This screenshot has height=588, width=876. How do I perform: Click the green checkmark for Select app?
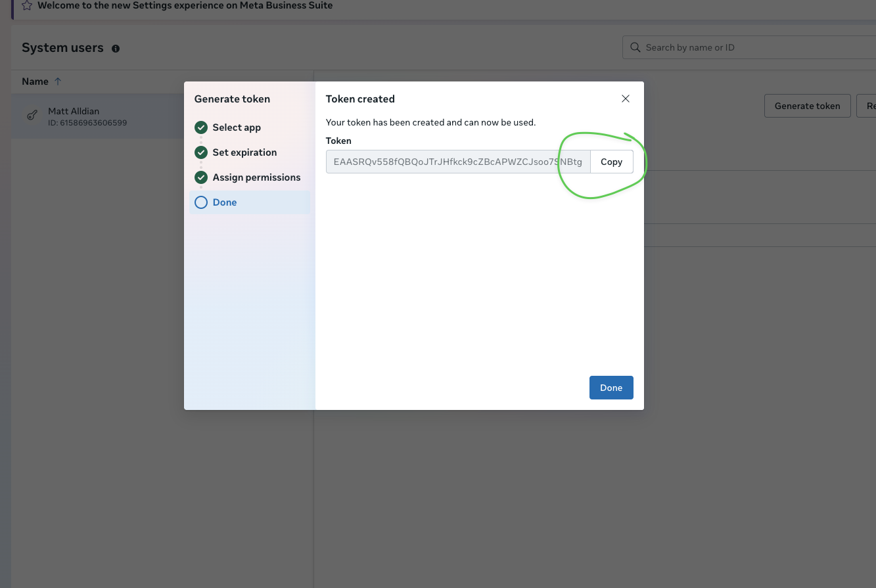(x=201, y=127)
